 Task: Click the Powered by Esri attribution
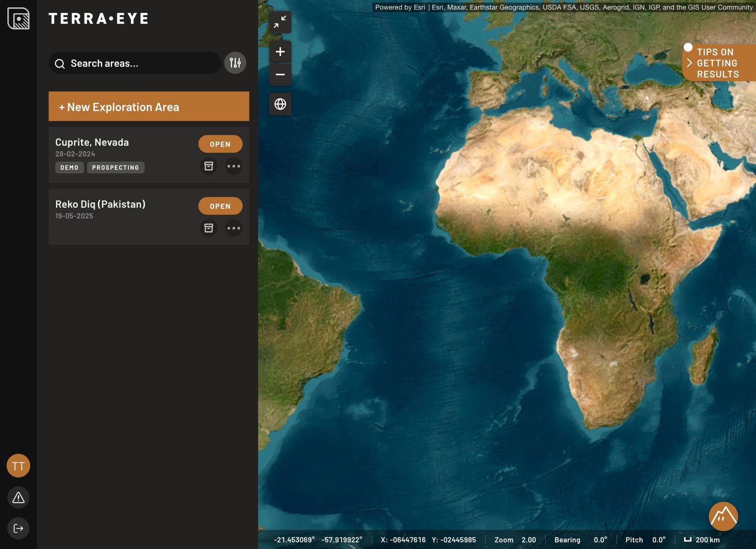tap(400, 7)
